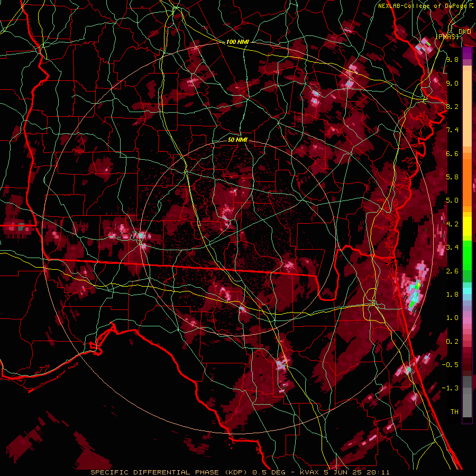Select the 5.0 scale value
Image resolution: width=476 pixels, height=476 pixels.
coord(452,200)
